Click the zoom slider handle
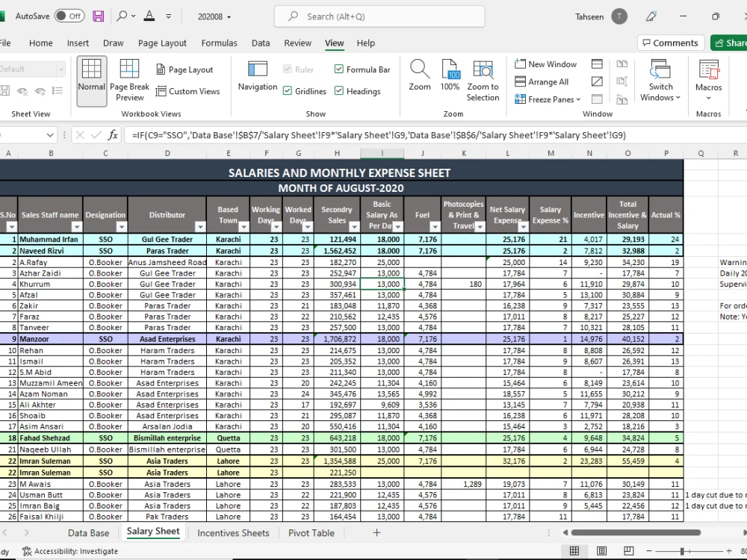This screenshot has width=747, height=560. click(x=682, y=551)
